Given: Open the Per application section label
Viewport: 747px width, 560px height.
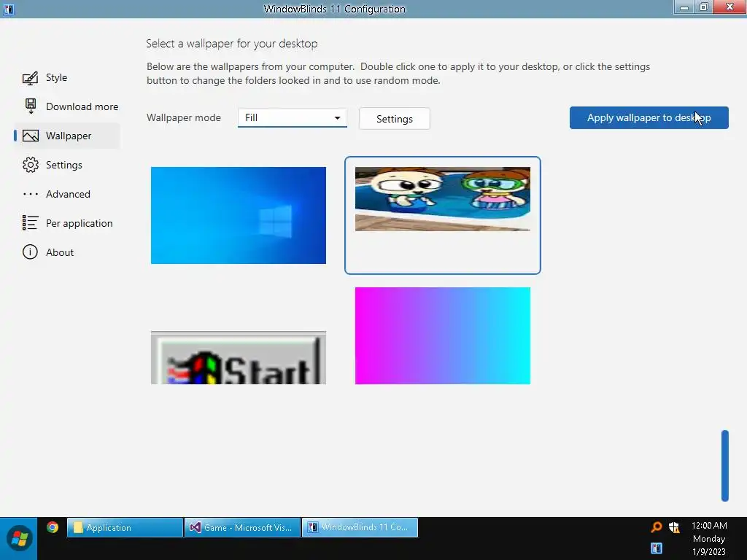Looking at the screenshot, I should point(79,223).
